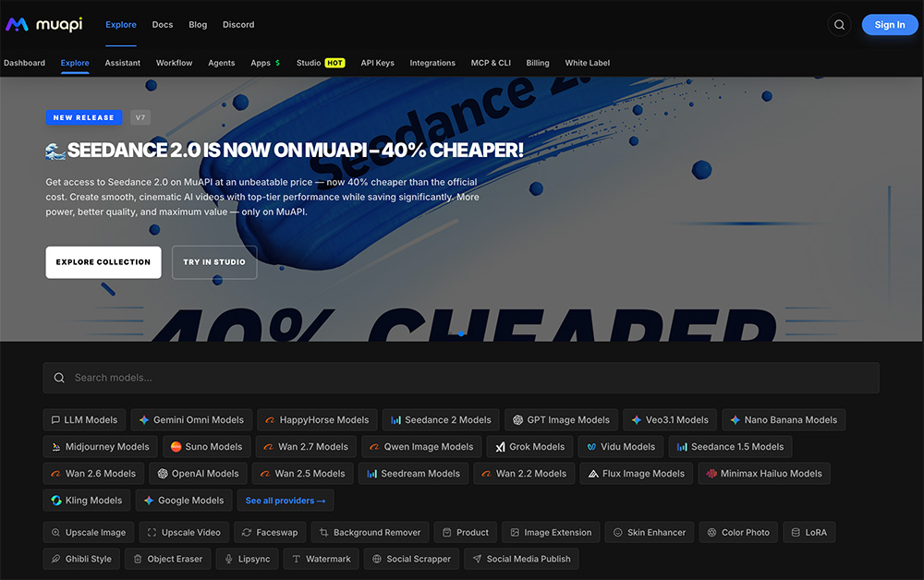Select the Seedream Models chip

(x=414, y=474)
